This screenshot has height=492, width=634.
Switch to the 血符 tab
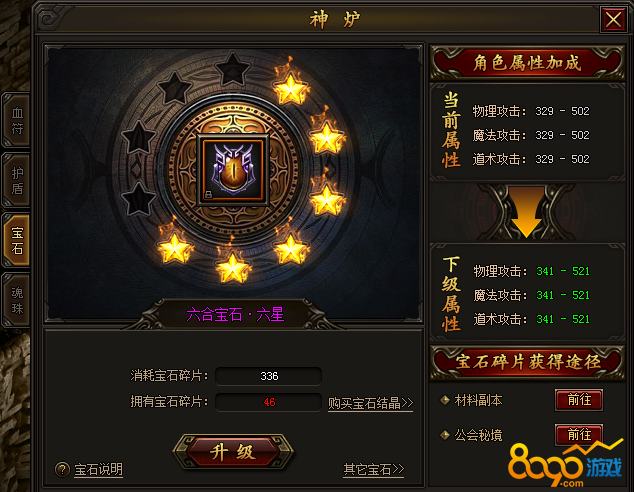coord(16,120)
